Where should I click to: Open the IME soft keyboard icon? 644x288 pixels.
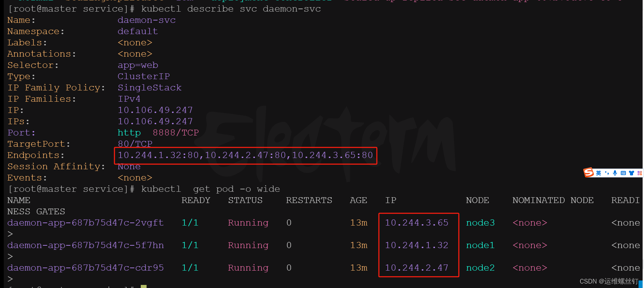623,173
